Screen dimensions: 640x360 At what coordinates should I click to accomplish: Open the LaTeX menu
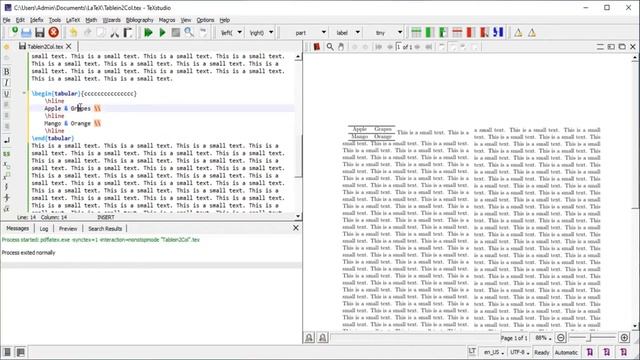coord(73,20)
